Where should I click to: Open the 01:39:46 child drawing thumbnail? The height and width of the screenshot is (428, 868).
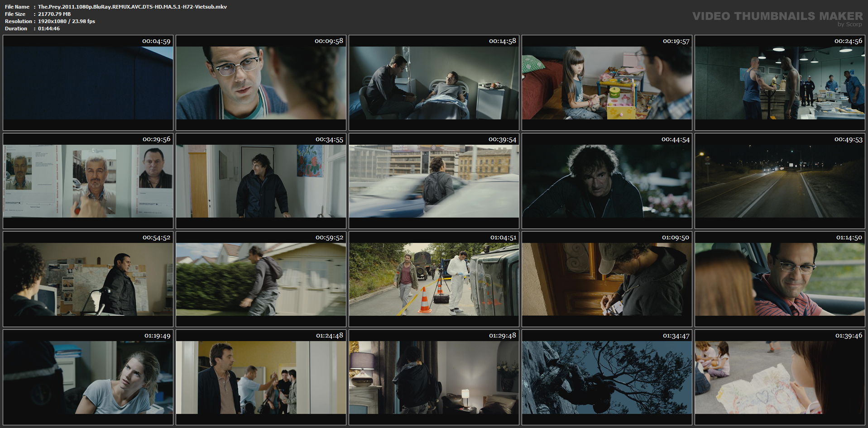click(780, 377)
